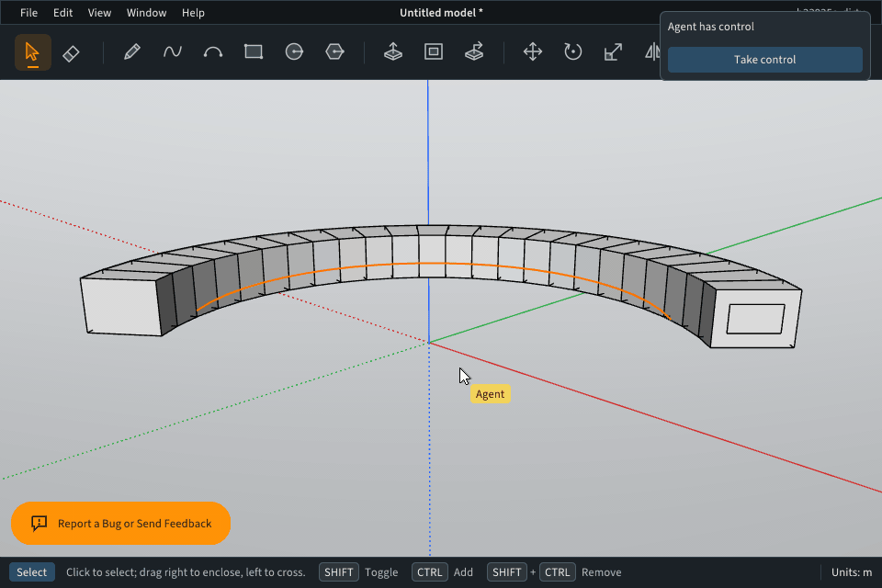The image size is (882, 588).
Task: Select the Offset tool
Action: tap(433, 52)
